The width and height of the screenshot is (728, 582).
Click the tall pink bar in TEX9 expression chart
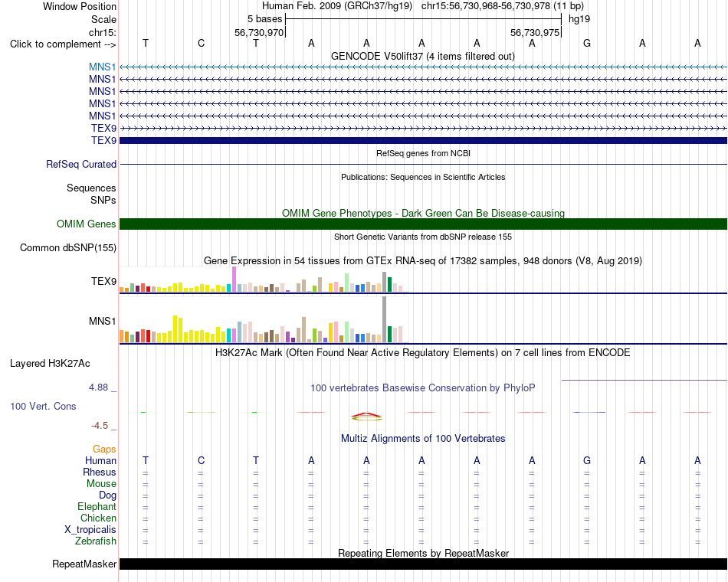pyautogui.click(x=234, y=279)
